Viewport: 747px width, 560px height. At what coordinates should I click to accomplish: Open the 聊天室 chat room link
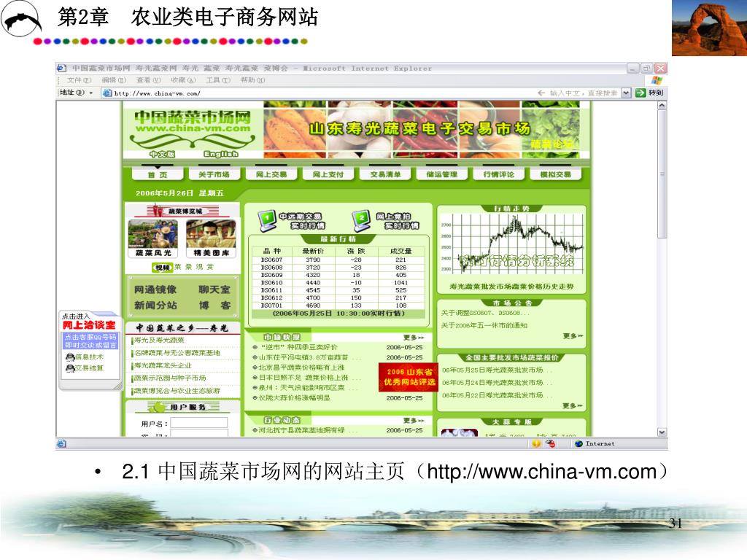(214, 289)
